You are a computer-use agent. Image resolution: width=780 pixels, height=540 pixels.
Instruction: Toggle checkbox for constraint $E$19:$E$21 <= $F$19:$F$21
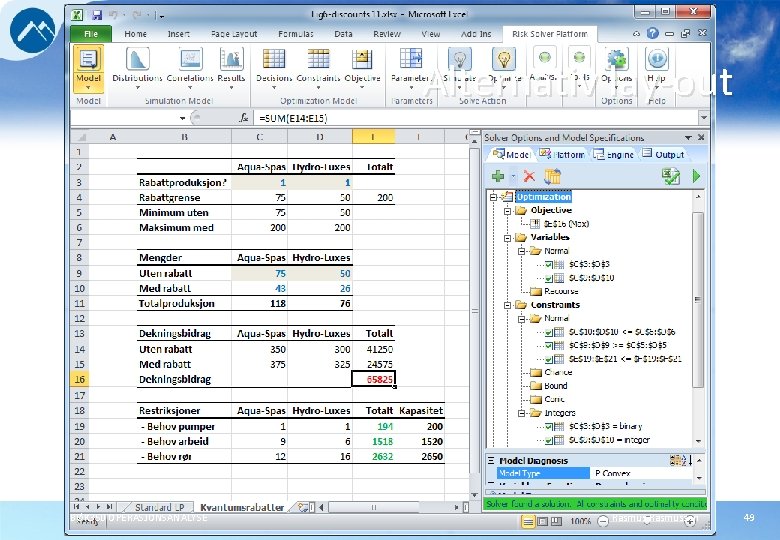549,359
